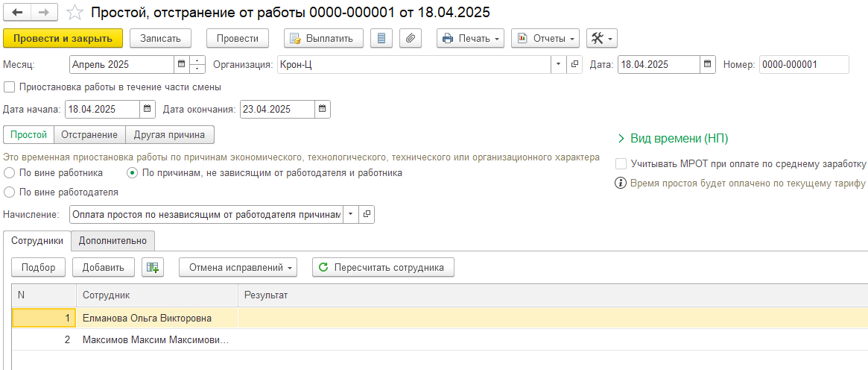Enable Приостановка работы в течение части смены

(x=9, y=87)
